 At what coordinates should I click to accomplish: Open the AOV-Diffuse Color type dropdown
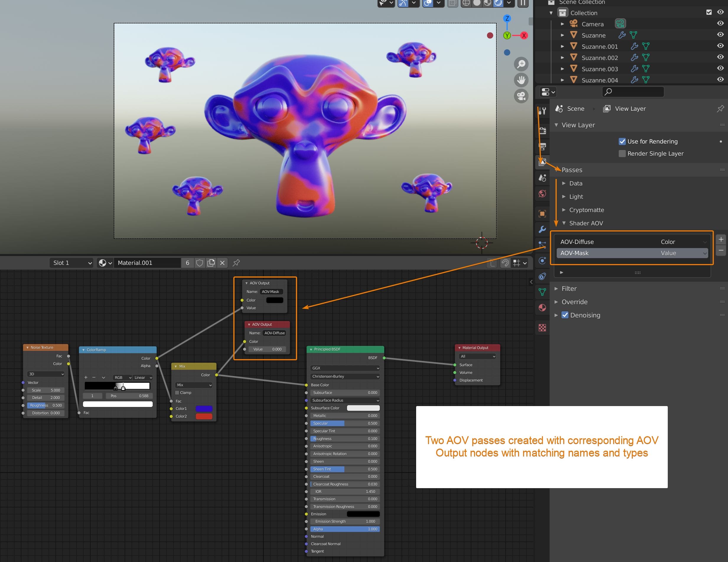pos(683,242)
